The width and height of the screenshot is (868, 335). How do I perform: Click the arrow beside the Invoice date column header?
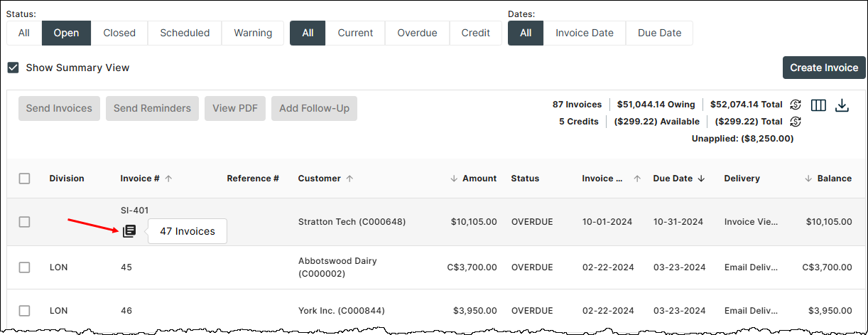click(x=637, y=179)
